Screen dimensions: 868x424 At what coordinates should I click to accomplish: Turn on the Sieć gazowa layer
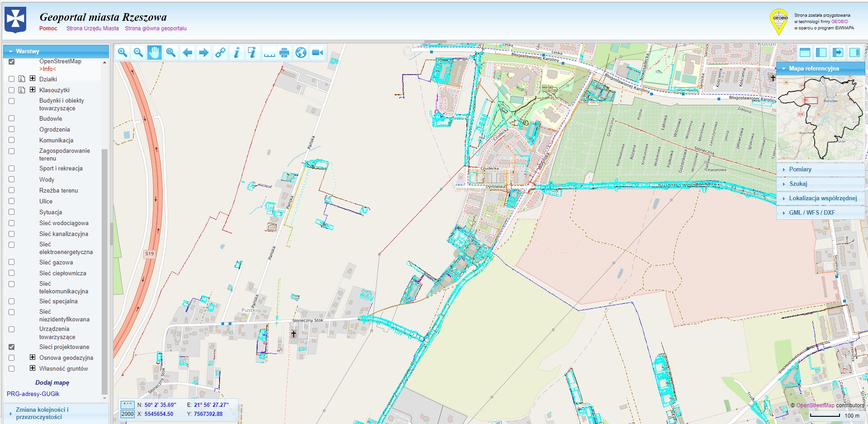tap(12, 262)
